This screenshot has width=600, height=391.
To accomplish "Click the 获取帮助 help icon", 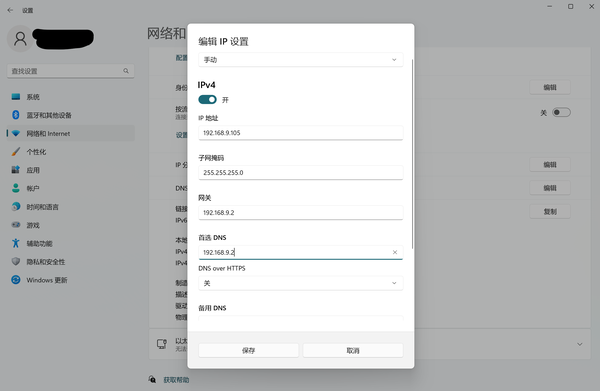I will coord(152,380).
